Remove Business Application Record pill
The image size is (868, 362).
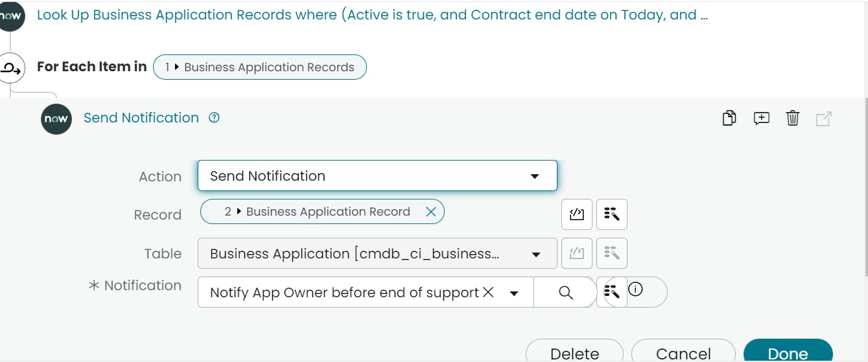430,212
